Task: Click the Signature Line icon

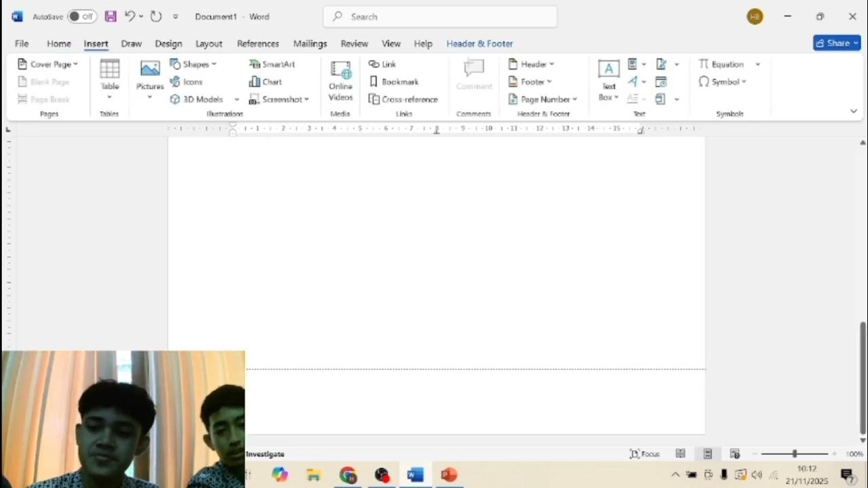Action: [x=661, y=64]
